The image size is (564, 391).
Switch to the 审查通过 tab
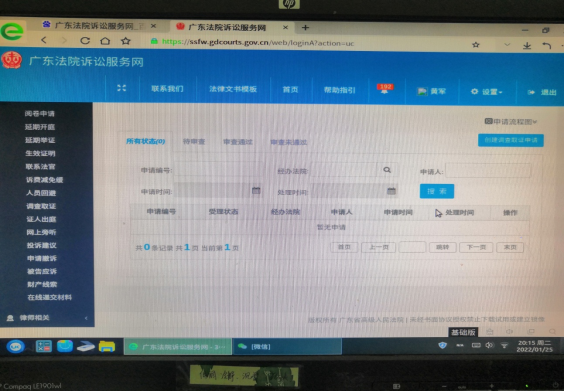click(x=238, y=142)
